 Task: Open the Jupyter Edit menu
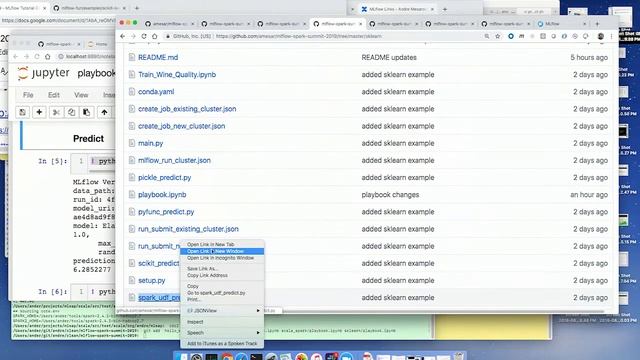coord(54,95)
